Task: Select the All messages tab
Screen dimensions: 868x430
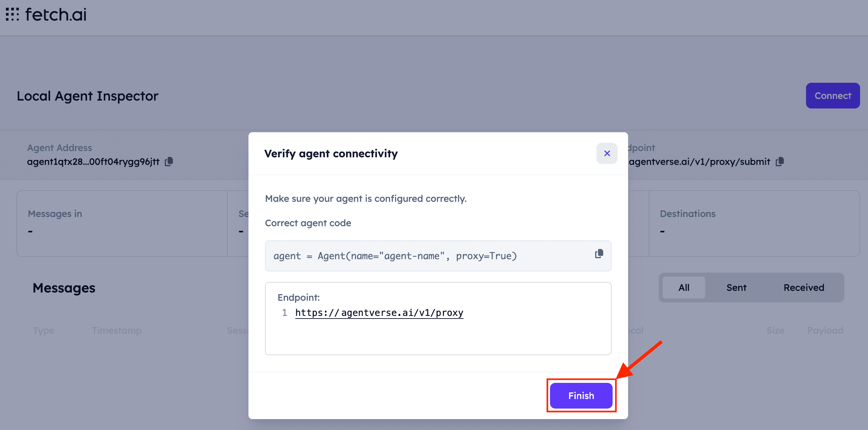Action: coord(683,287)
